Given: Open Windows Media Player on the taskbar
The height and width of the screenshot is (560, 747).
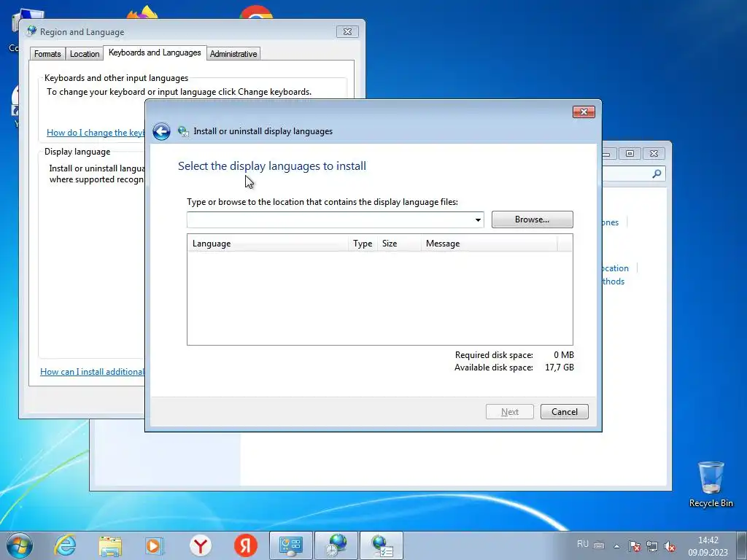Looking at the screenshot, I should (155, 545).
